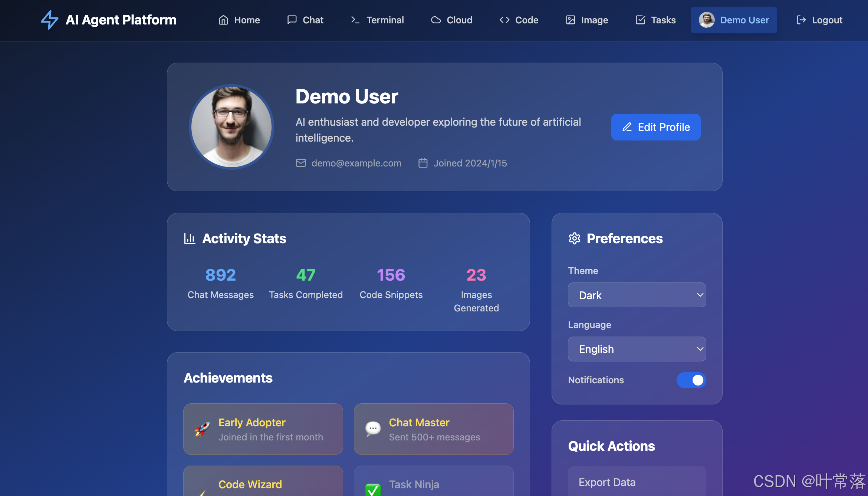This screenshot has height=496, width=868.
Task: Click the lightning bolt logo icon
Action: [x=49, y=20]
